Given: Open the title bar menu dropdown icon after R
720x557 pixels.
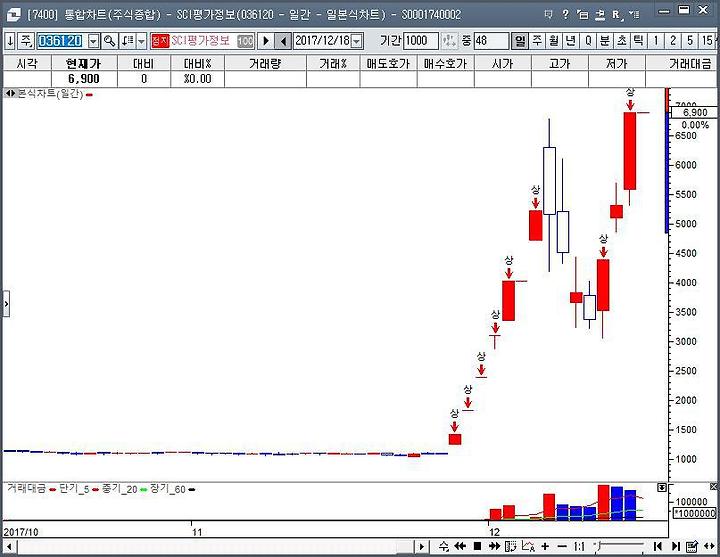Looking at the screenshot, I should tap(633, 14).
